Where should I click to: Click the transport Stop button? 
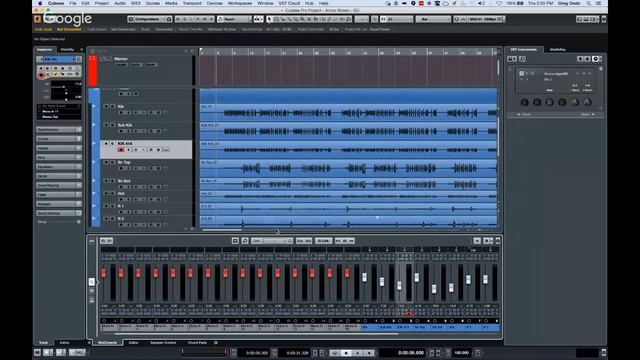[346, 353]
